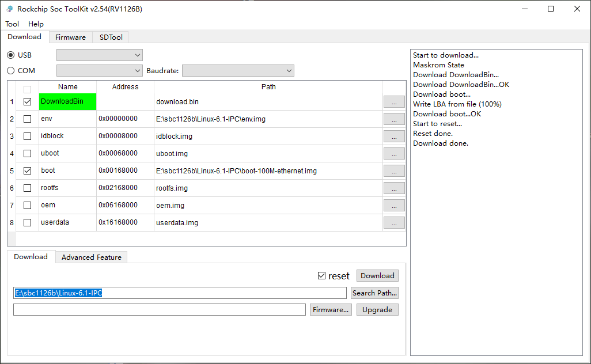591x364 pixels.
Task: Click the 'Download done.' log line
Action: click(x=441, y=143)
